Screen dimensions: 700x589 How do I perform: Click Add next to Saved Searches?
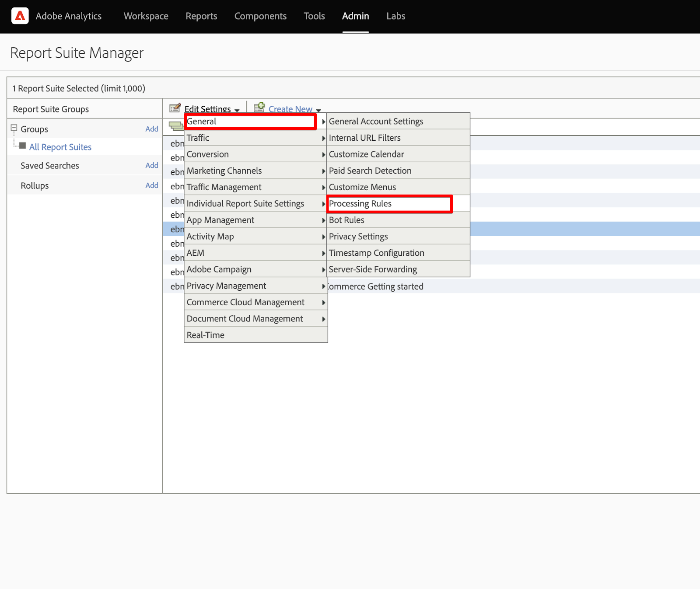click(x=152, y=165)
